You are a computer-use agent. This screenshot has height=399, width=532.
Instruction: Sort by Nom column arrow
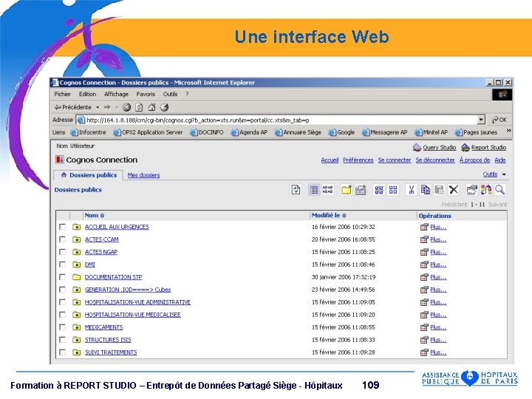[103, 216]
